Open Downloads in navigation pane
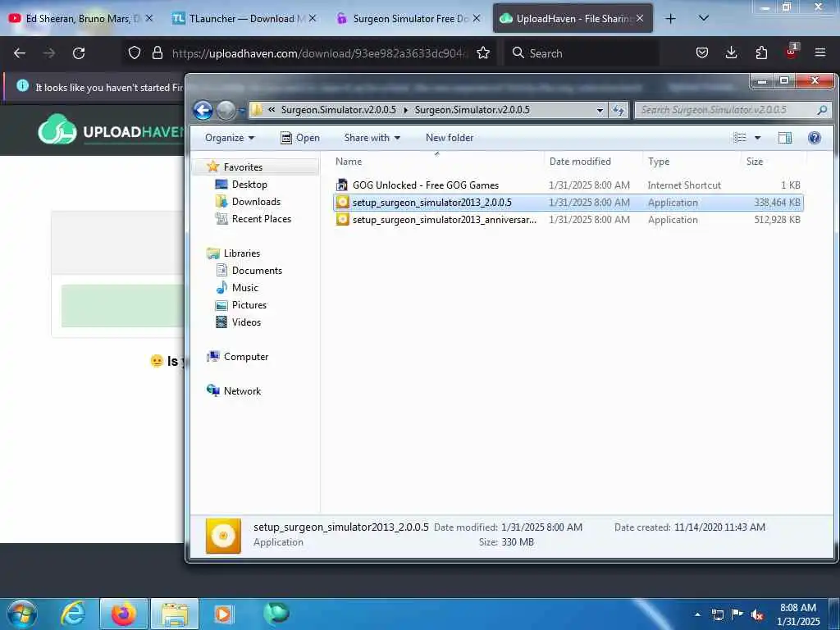This screenshot has width=840, height=630. (x=256, y=202)
